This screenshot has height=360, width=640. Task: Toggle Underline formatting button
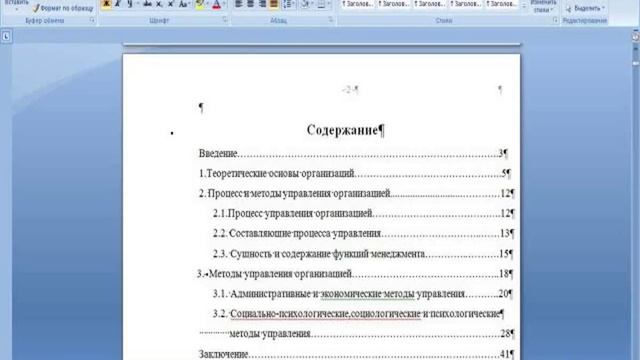pos(130,4)
